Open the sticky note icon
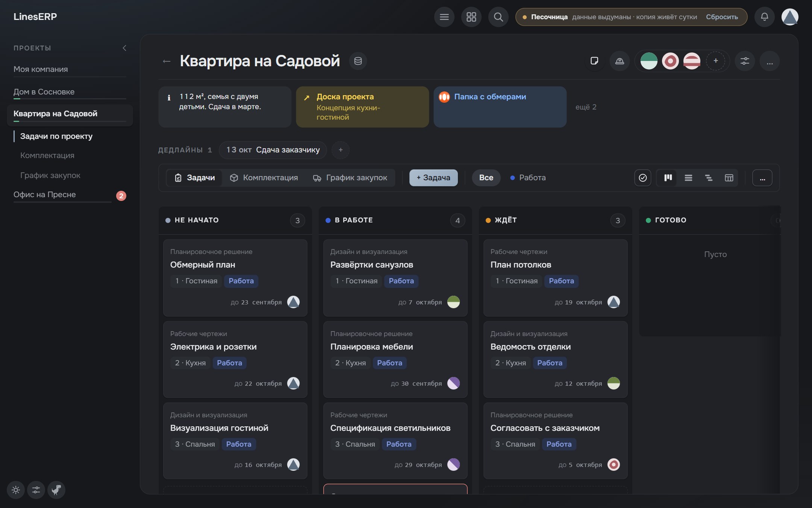 (594, 61)
